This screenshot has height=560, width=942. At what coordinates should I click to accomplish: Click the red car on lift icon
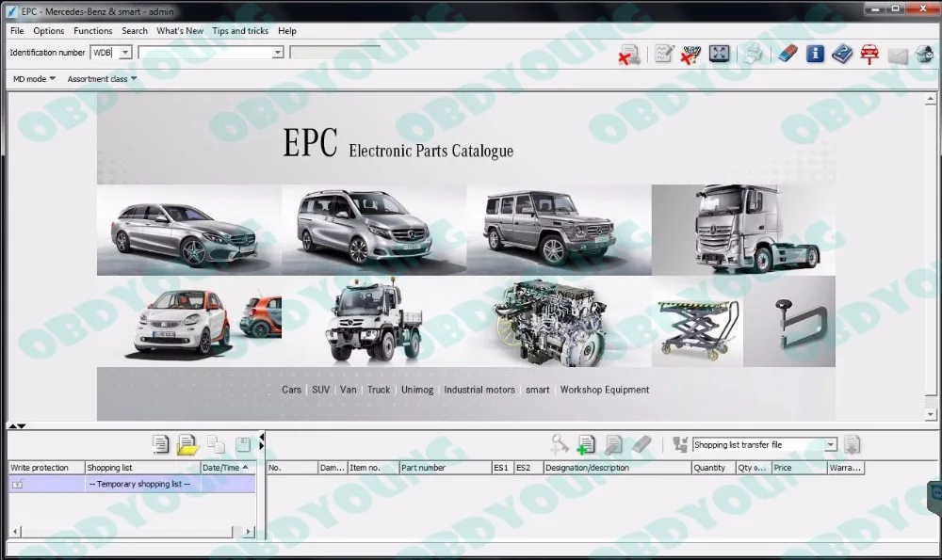(x=869, y=54)
